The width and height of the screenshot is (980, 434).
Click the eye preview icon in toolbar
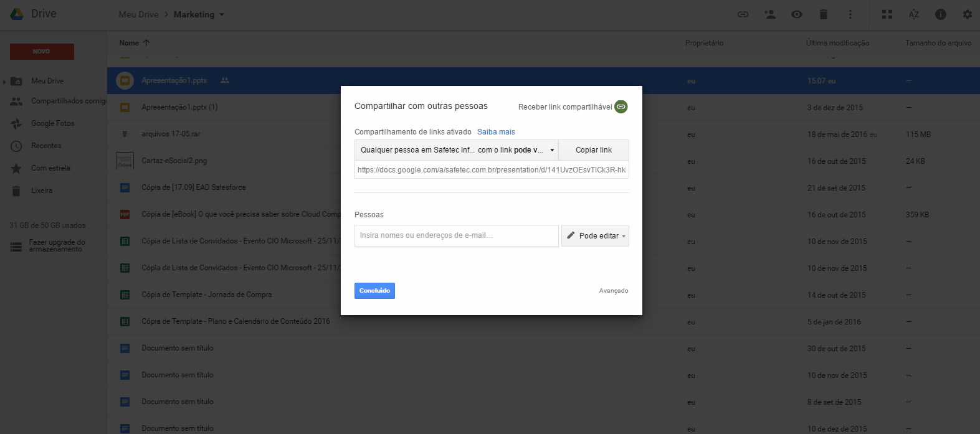797,14
